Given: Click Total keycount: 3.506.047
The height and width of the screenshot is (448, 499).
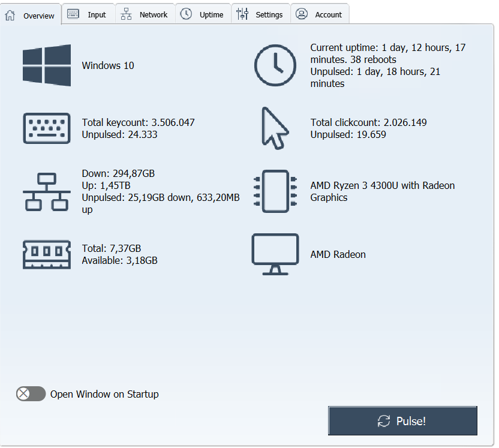Looking at the screenshot, I should pyautogui.click(x=138, y=122).
